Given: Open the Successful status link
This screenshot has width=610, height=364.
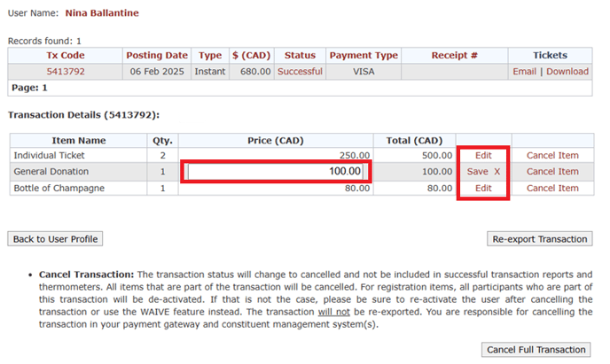Looking at the screenshot, I should [300, 72].
